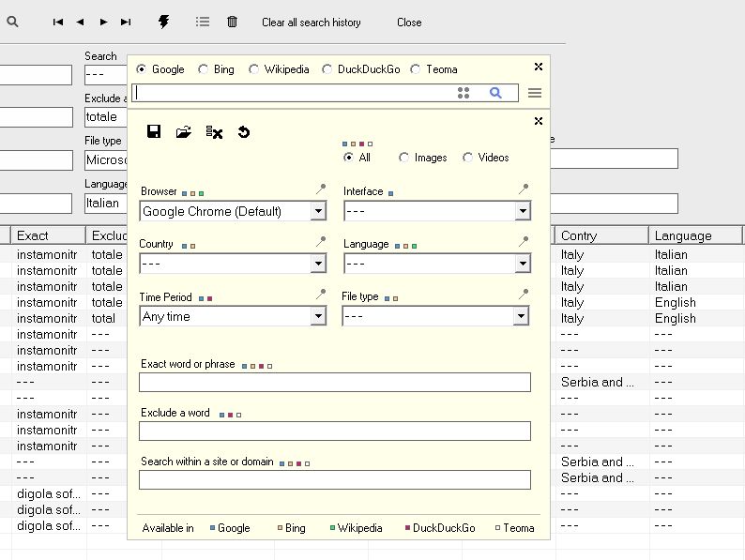
Task: Click the background Exclude field containing totale
Action: (105, 117)
